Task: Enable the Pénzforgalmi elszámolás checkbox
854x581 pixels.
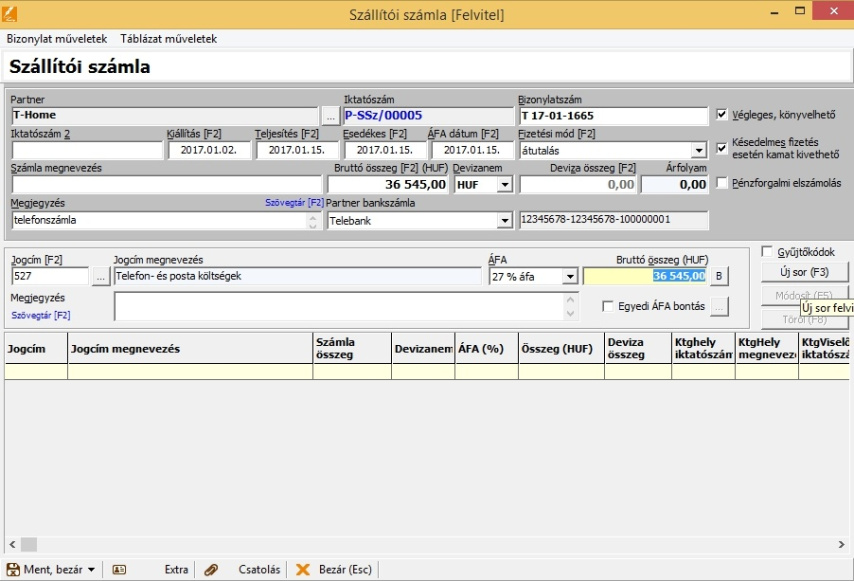Action: click(723, 183)
